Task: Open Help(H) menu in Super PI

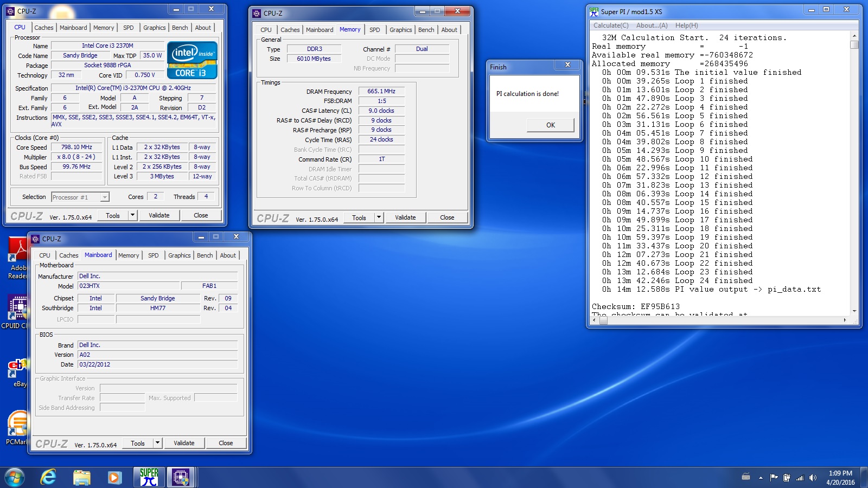Action: click(687, 25)
